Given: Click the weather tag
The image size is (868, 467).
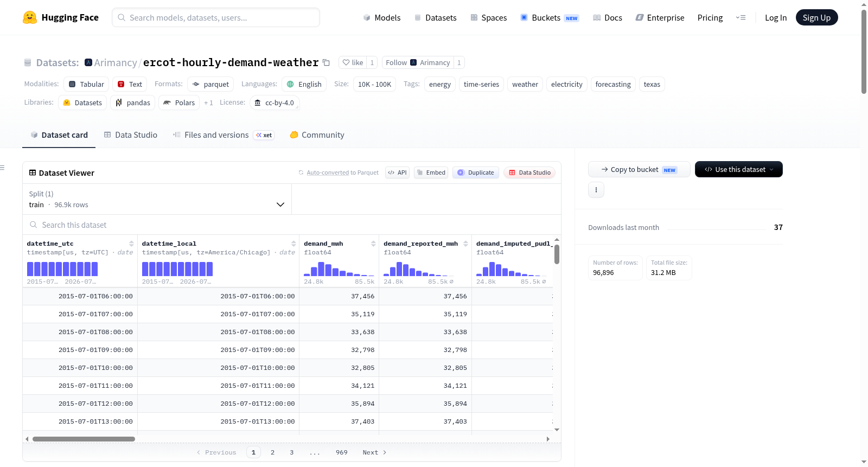Looking at the screenshot, I should [525, 84].
